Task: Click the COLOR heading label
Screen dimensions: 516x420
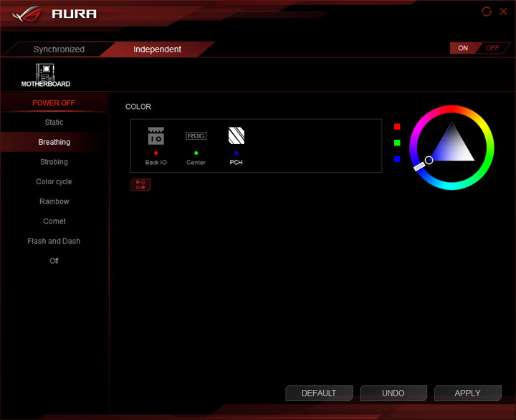Action: pyautogui.click(x=138, y=107)
